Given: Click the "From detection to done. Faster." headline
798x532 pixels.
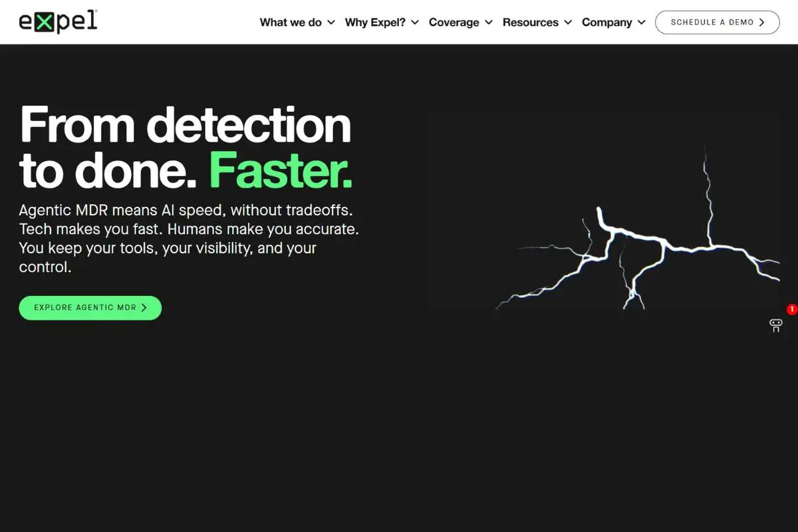Looking at the screenshot, I should [x=186, y=148].
